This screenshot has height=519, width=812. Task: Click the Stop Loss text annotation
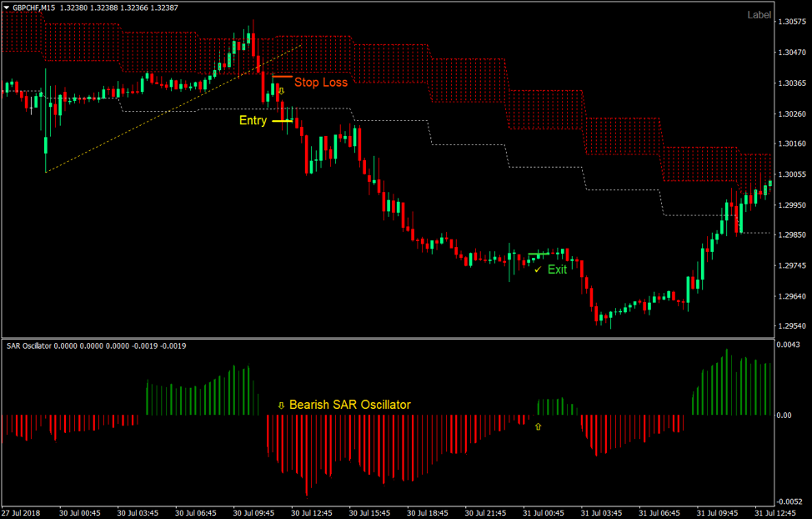click(322, 83)
